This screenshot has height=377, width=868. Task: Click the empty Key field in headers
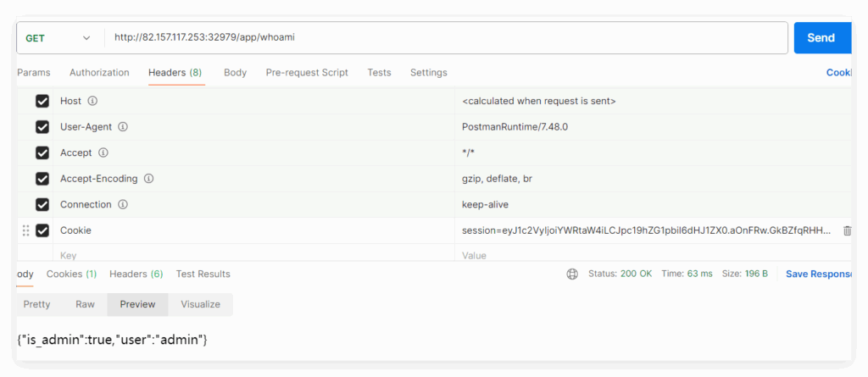coord(254,255)
